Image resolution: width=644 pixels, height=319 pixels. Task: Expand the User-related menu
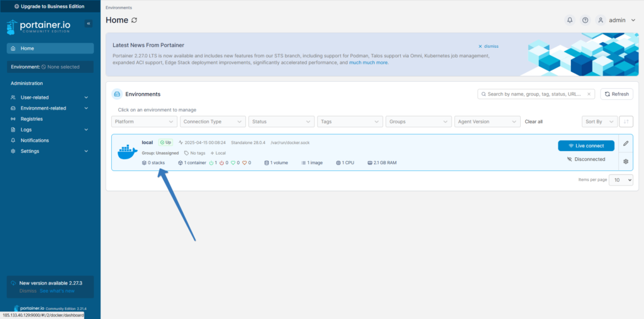click(50, 98)
